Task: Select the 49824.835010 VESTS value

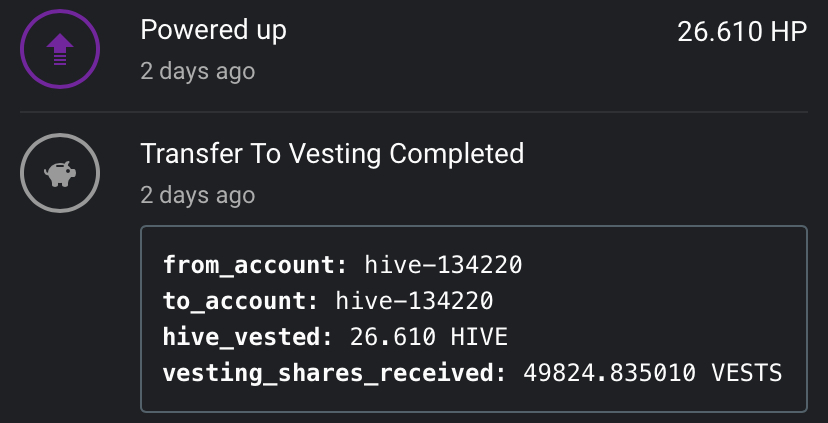Action: pyautogui.click(x=652, y=373)
